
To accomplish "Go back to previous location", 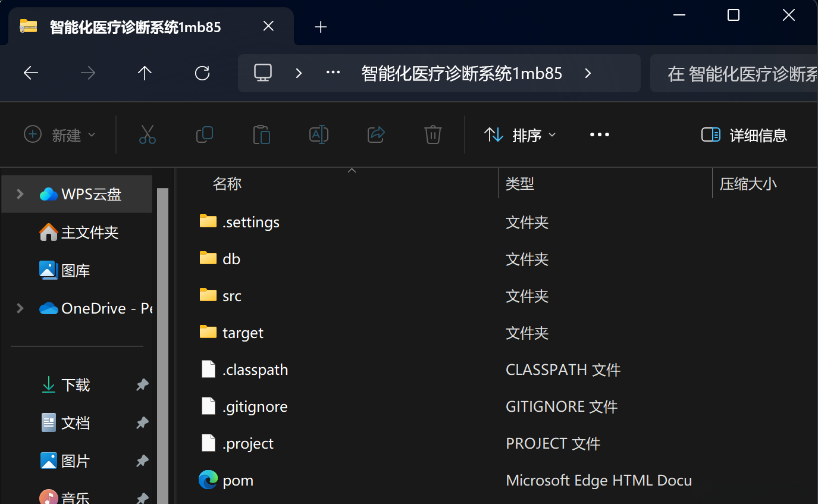I will pos(31,73).
